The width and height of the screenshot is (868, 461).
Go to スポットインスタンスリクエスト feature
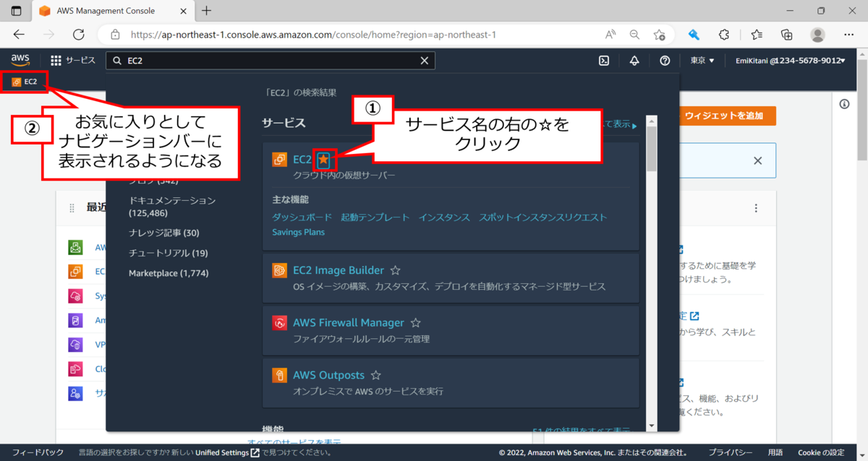coord(543,217)
